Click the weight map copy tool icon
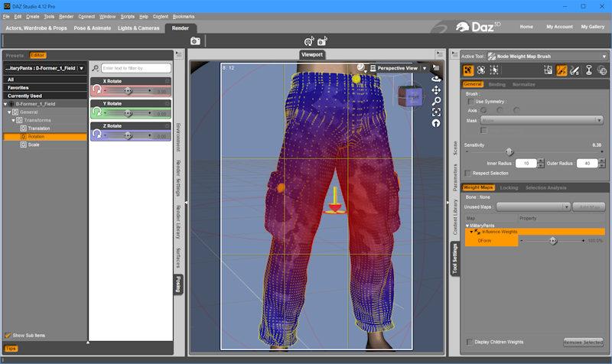This screenshot has height=364, width=612. point(548,70)
